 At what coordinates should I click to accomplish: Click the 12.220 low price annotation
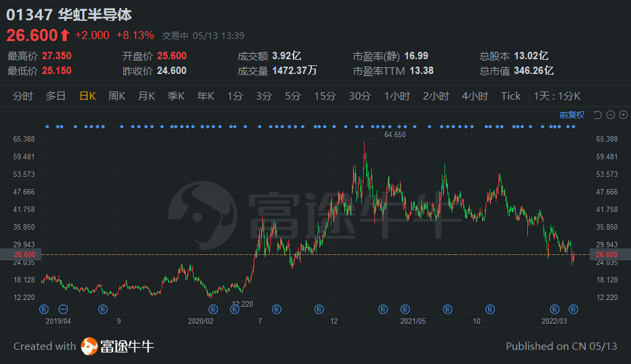click(242, 304)
